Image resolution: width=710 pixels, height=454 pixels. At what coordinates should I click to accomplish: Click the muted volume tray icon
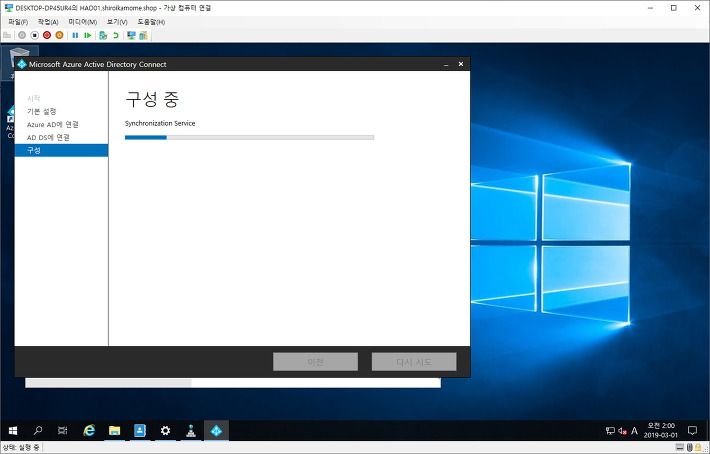[622, 431]
